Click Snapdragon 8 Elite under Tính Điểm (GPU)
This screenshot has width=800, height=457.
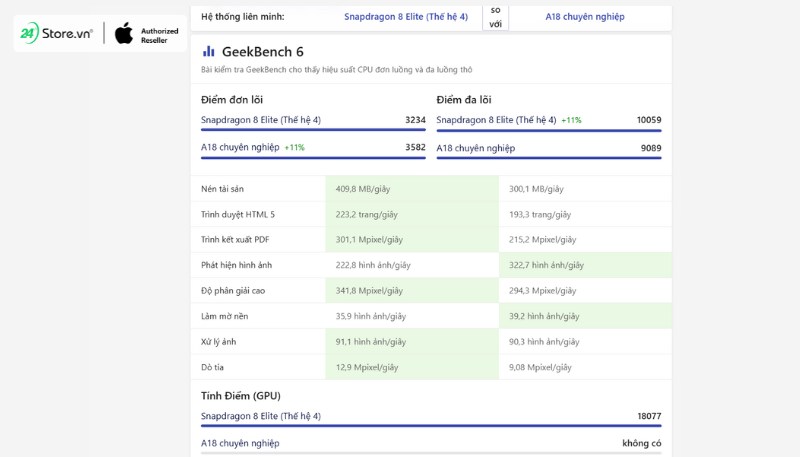point(261,416)
